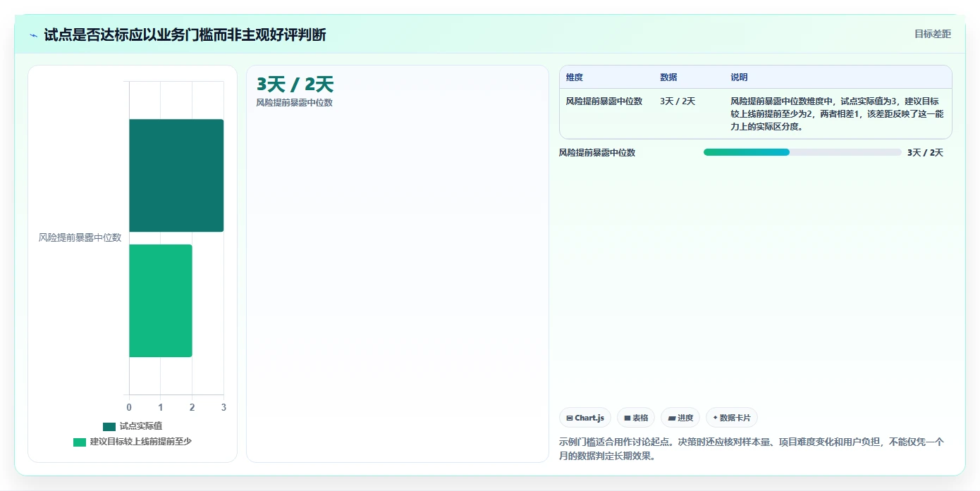
Task: Click the 数据卡片 tag chip
Action: tap(732, 418)
